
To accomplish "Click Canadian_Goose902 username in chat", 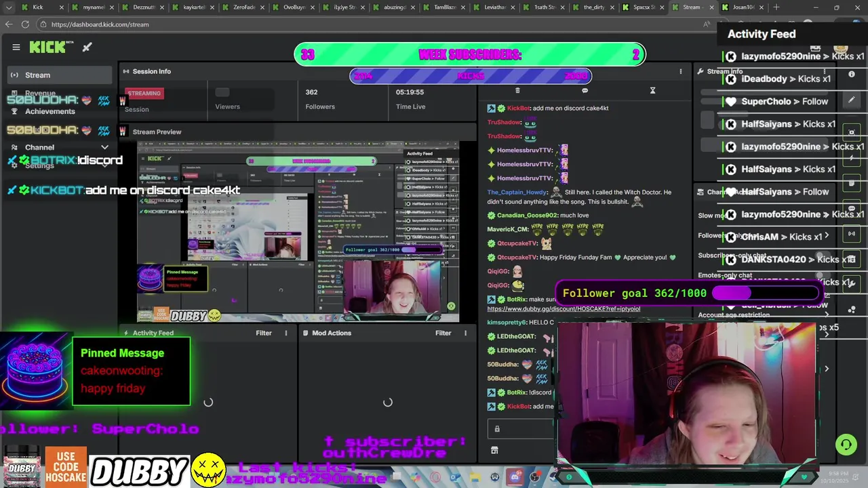I will click(x=527, y=216).
